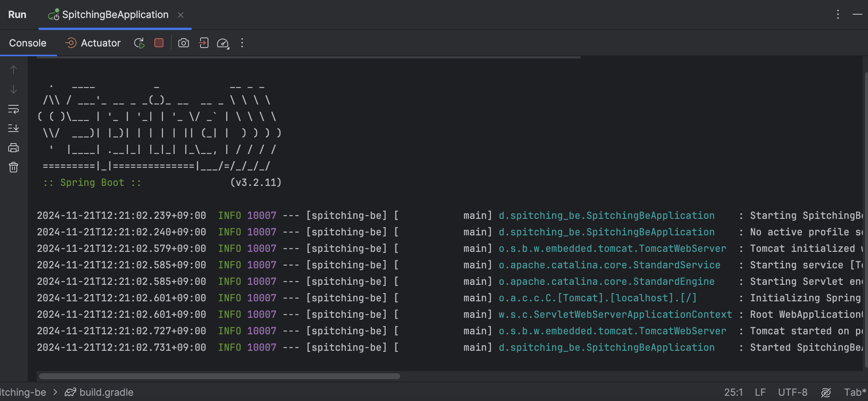Open d.spitching_be.SpitchingBeApplication link in the Starting SpitchingBe line

pos(606,215)
